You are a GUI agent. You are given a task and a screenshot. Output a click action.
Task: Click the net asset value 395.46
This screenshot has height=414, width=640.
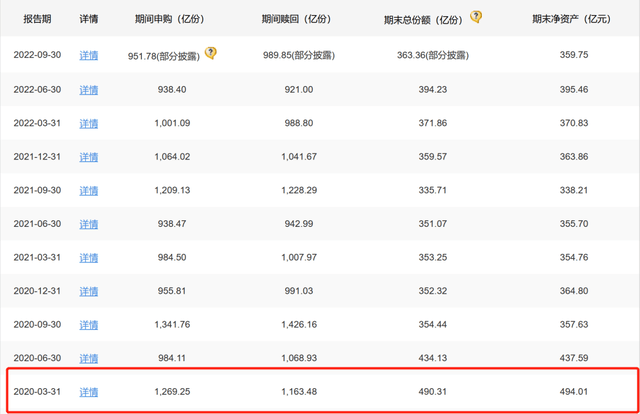[x=574, y=89]
